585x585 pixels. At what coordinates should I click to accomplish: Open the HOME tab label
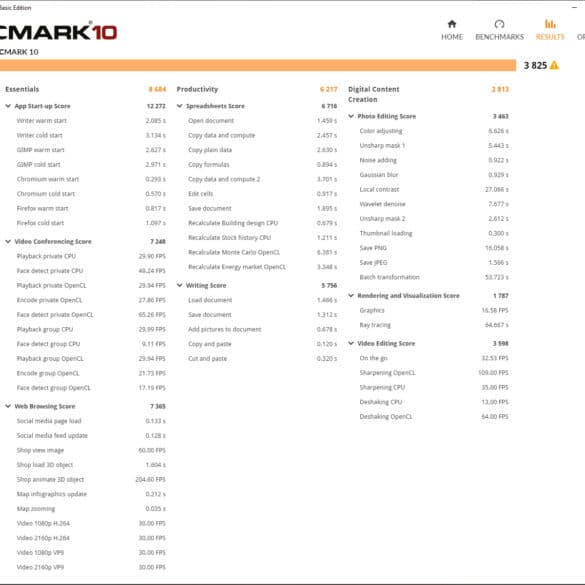pos(452,37)
